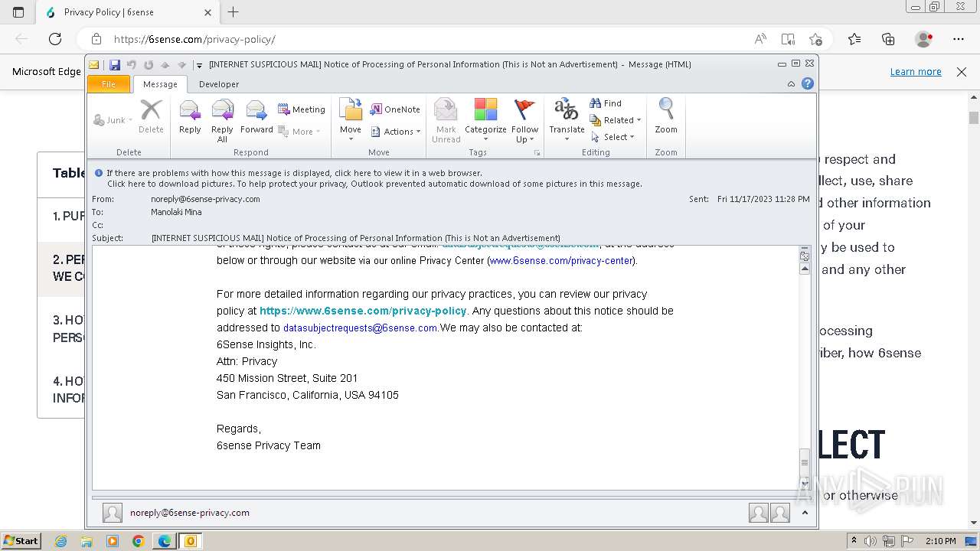Click the Undo arrow in quick access toolbar

click(x=132, y=65)
